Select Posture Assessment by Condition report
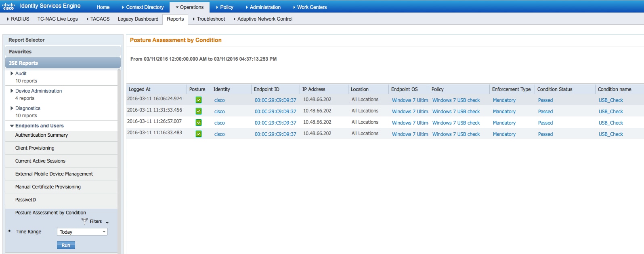This screenshot has width=644, height=254. click(x=50, y=213)
